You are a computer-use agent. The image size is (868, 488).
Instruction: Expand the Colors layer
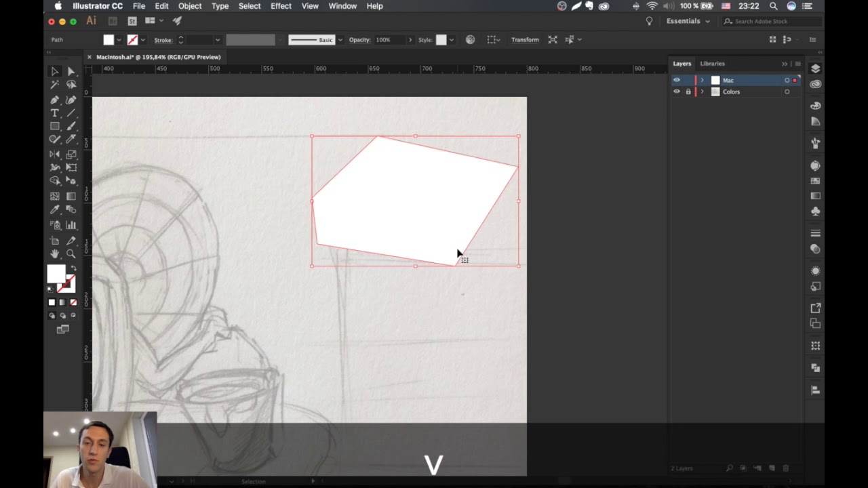[702, 91]
